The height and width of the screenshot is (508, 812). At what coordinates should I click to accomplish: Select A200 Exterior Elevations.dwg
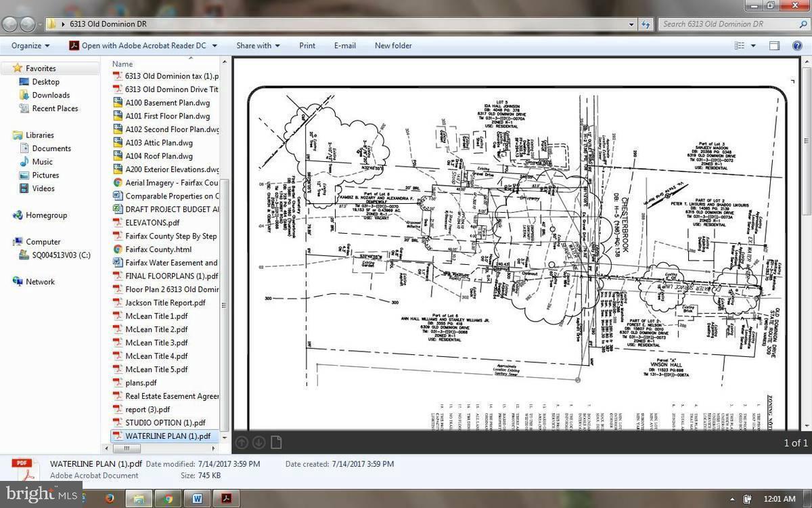coord(166,169)
